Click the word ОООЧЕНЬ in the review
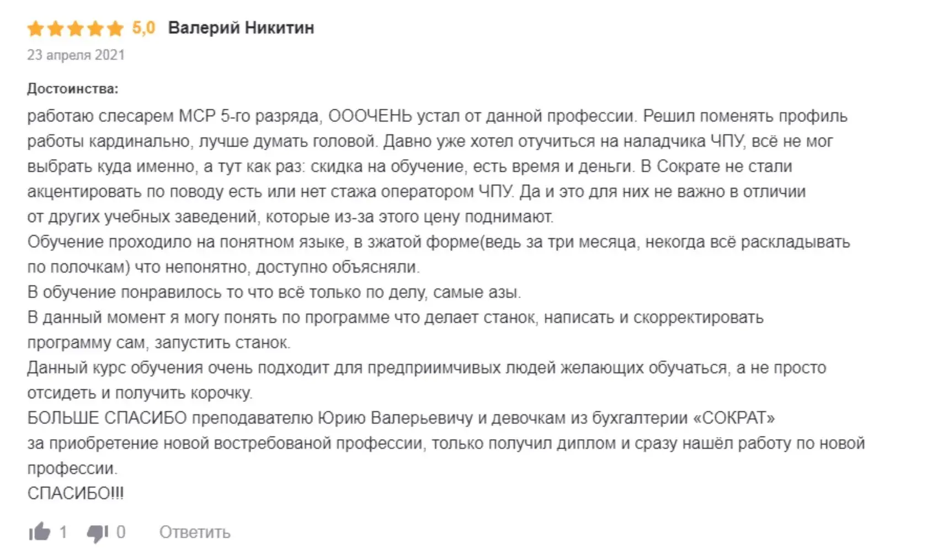 (x=370, y=116)
